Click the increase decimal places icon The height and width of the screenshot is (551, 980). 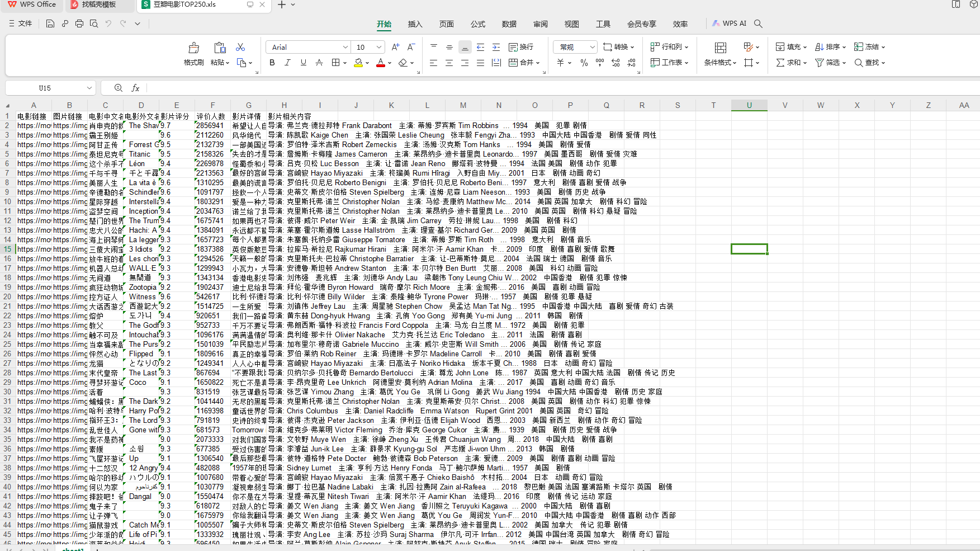click(616, 63)
